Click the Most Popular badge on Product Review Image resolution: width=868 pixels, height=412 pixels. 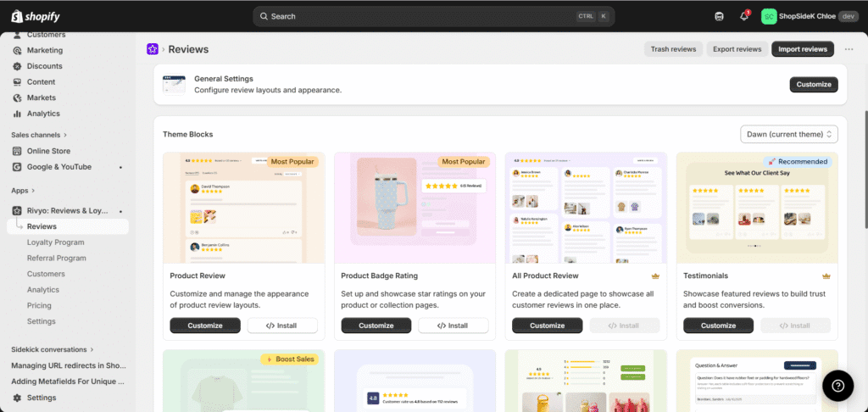292,162
